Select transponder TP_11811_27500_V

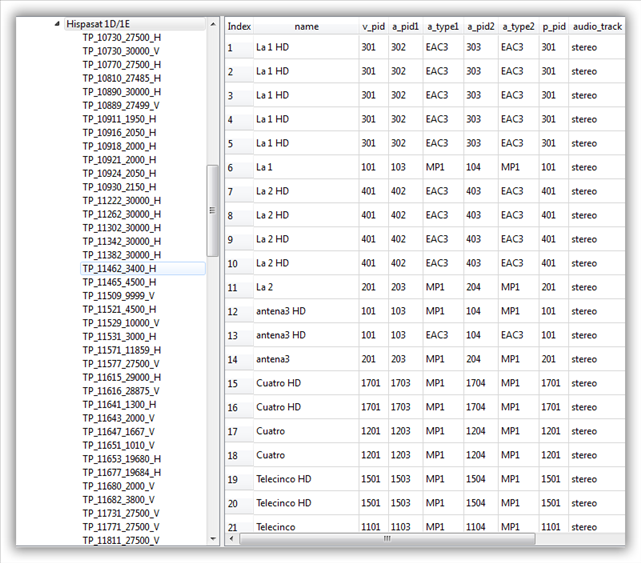click(121, 541)
